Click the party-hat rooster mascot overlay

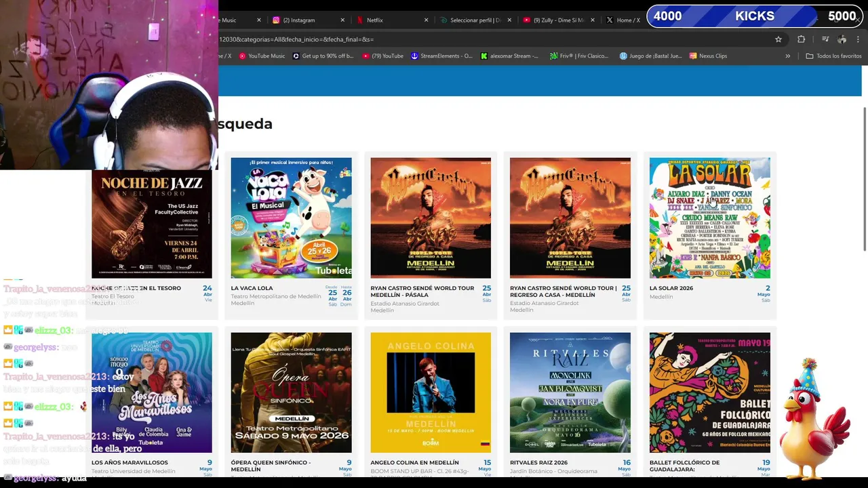[813, 419]
